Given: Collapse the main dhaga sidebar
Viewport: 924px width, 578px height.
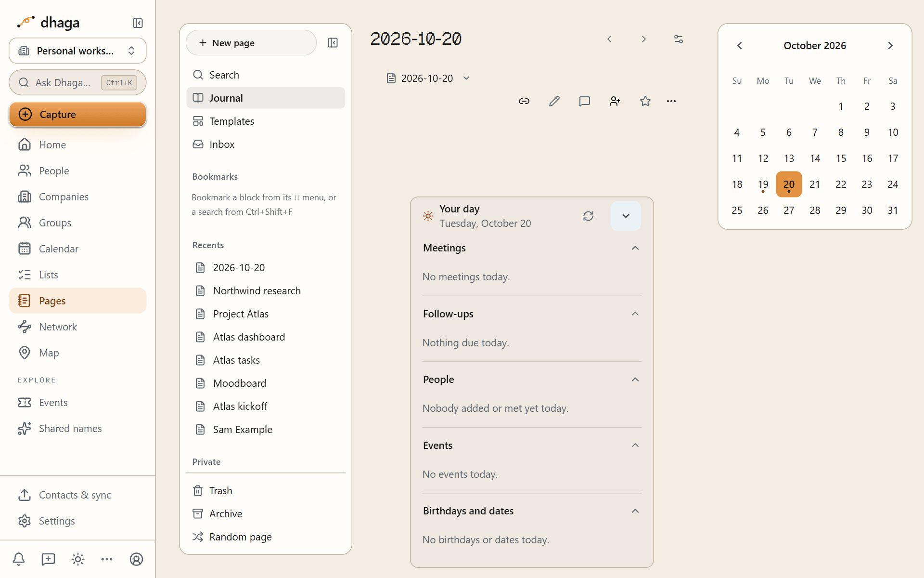Looking at the screenshot, I should [138, 23].
